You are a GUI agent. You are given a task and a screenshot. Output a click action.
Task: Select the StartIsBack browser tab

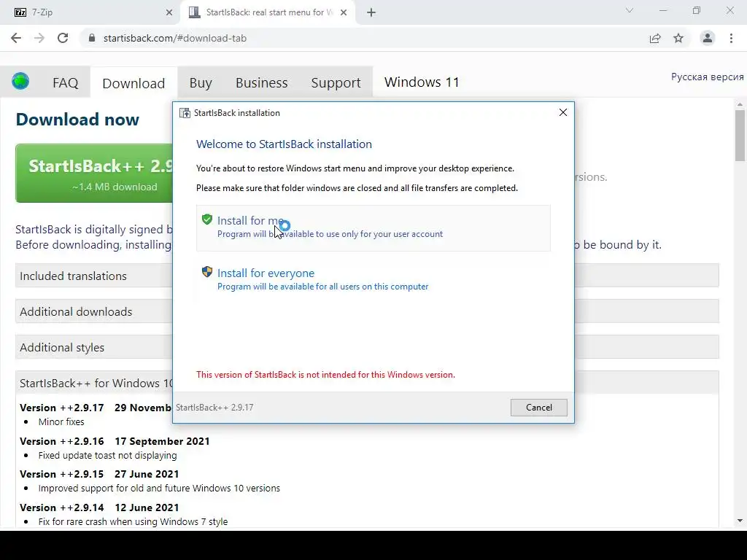point(267,12)
